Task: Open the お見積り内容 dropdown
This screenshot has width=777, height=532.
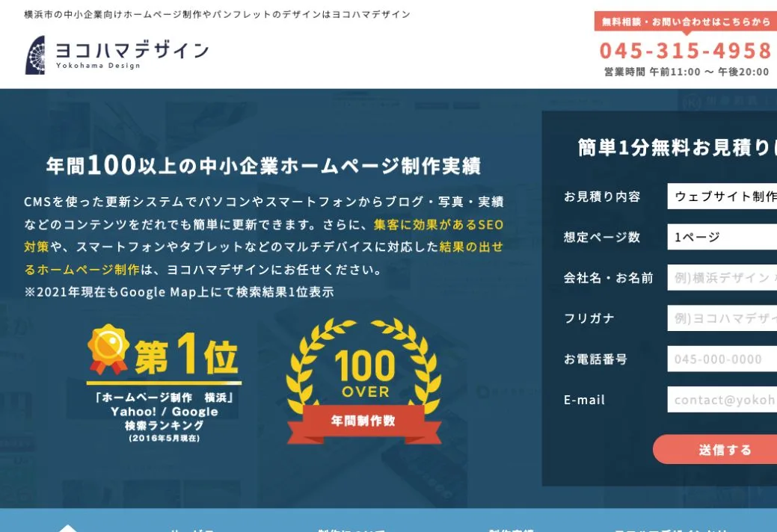Action: [x=722, y=196]
